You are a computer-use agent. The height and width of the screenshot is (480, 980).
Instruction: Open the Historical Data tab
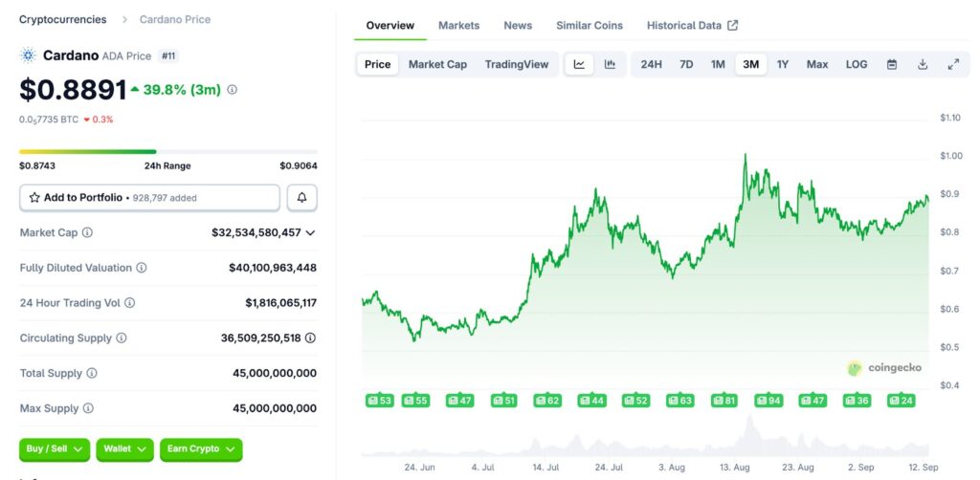692,25
